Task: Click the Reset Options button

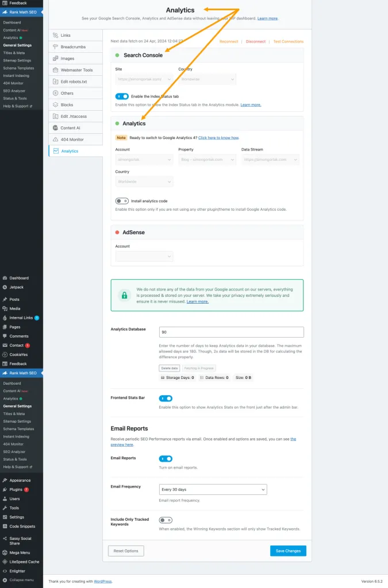Action: click(x=126, y=551)
